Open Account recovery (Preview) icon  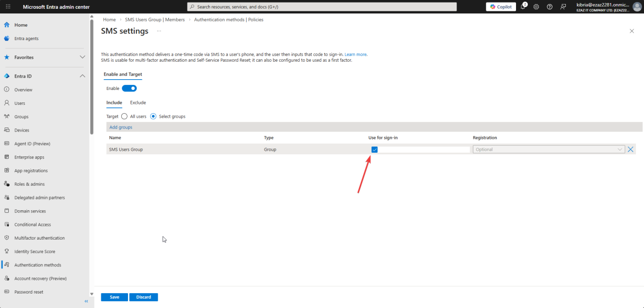7,278
